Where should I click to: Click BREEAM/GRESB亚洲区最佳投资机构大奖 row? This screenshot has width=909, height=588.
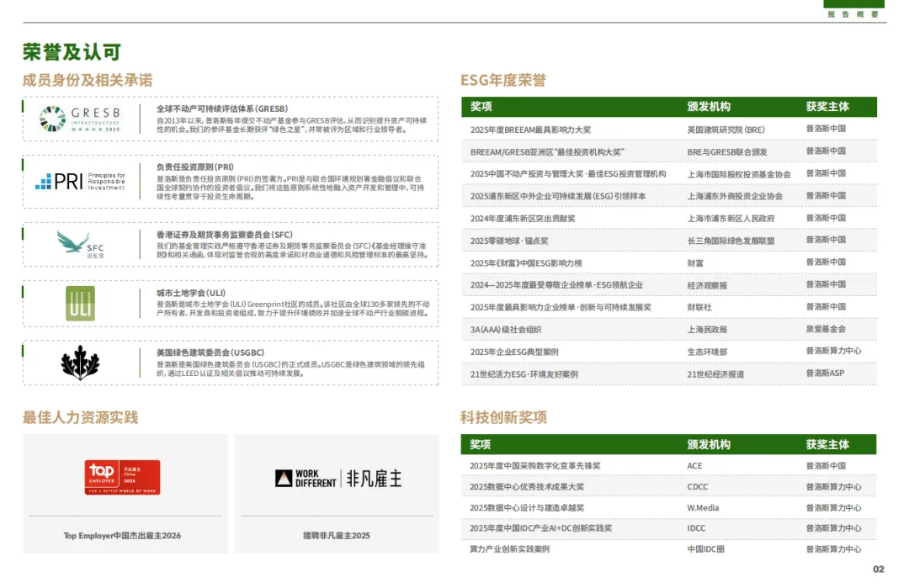coord(669,151)
